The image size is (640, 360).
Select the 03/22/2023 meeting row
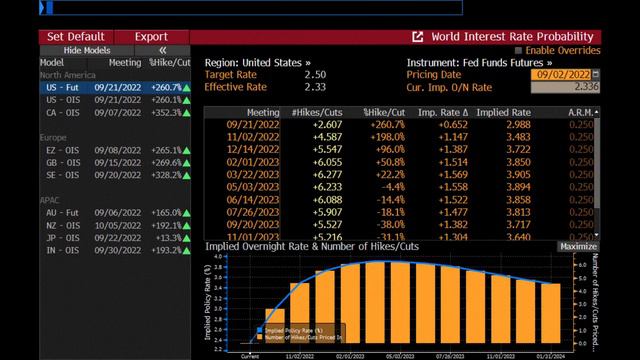pyautogui.click(x=399, y=175)
